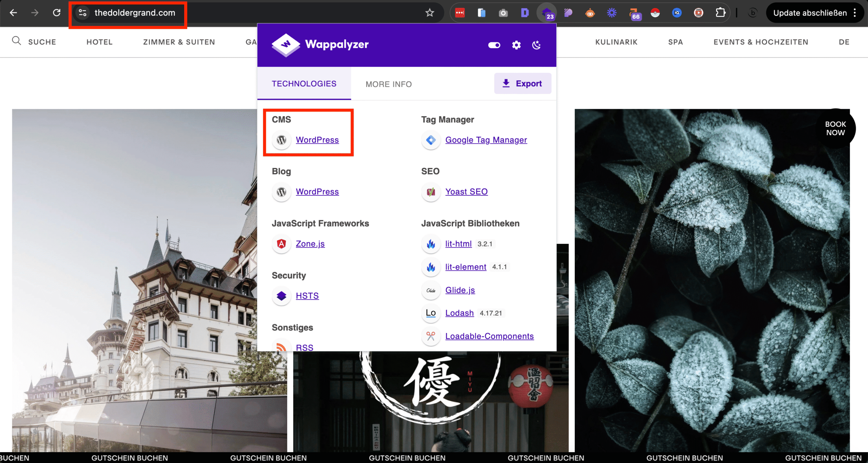Image resolution: width=868 pixels, height=463 pixels.
Task: Open the HOTEL menu item
Action: [99, 42]
